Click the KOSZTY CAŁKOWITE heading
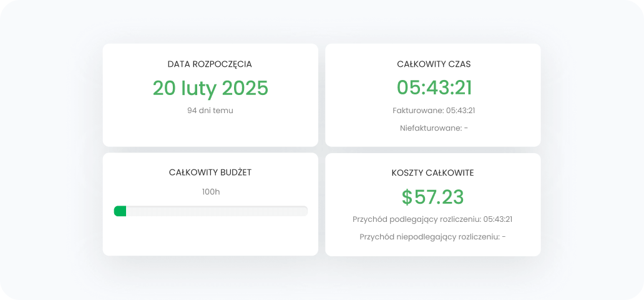This screenshot has height=300, width=644. pyautogui.click(x=433, y=172)
